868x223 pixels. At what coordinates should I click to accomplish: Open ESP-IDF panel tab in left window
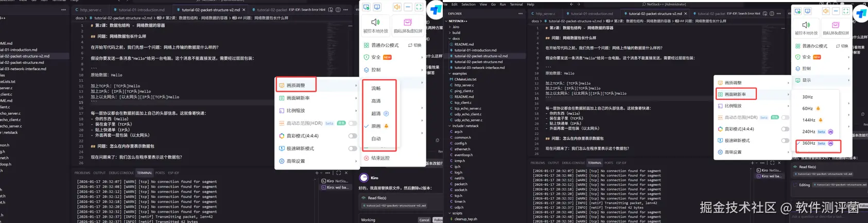click(173, 173)
